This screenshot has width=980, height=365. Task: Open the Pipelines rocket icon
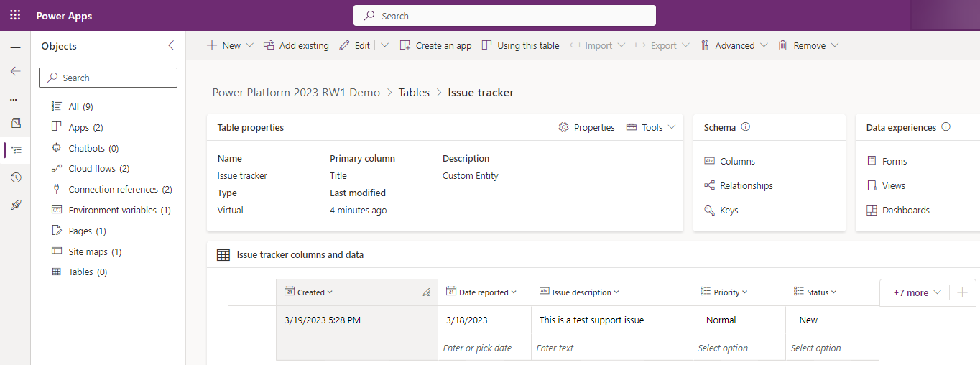[x=16, y=205]
